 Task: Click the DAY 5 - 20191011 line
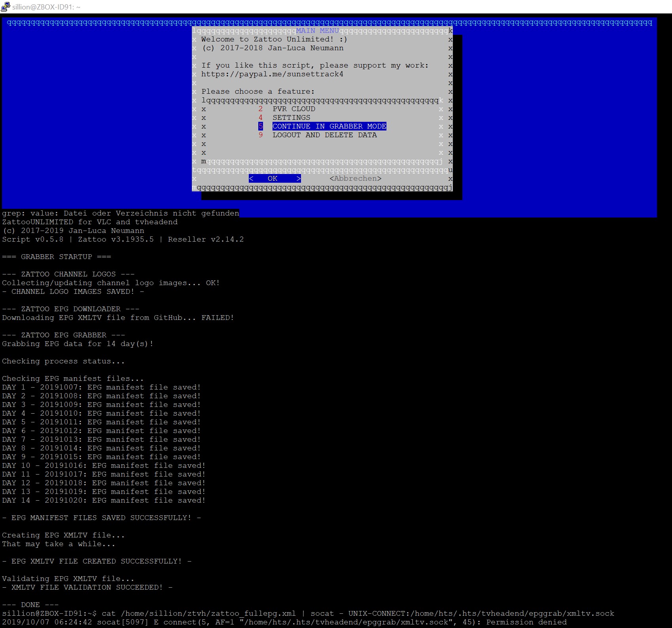pos(101,422)
